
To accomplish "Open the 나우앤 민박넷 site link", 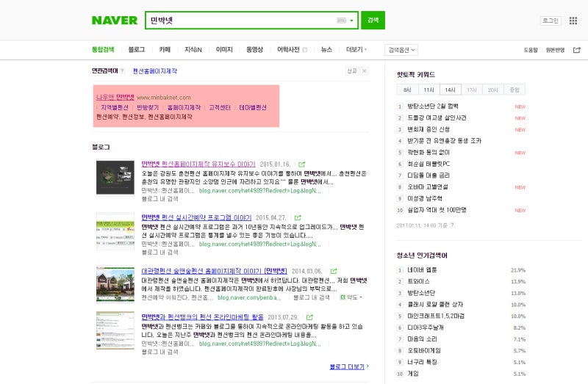I will click(x=115, y=97).
